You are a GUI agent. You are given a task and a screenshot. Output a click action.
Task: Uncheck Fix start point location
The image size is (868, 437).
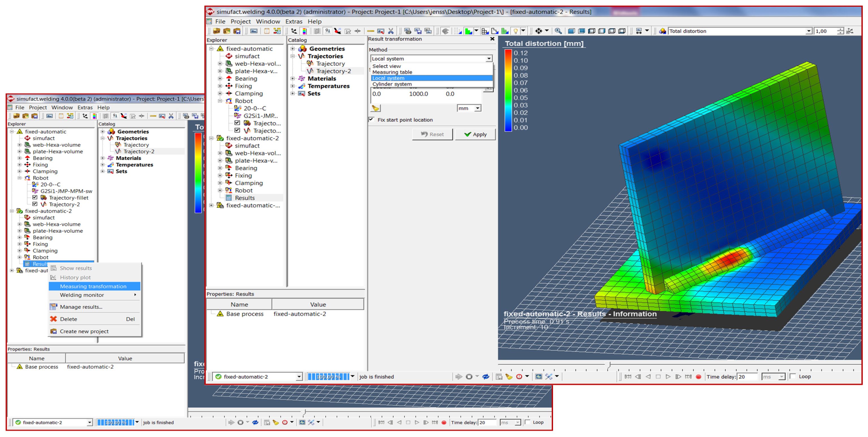click(371, 119)
